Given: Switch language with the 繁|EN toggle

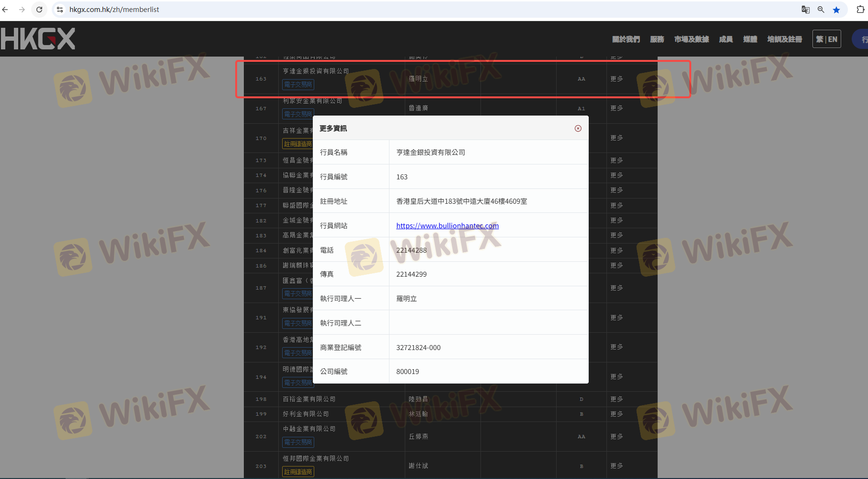Looking at the screenshot, I should 827,39.
